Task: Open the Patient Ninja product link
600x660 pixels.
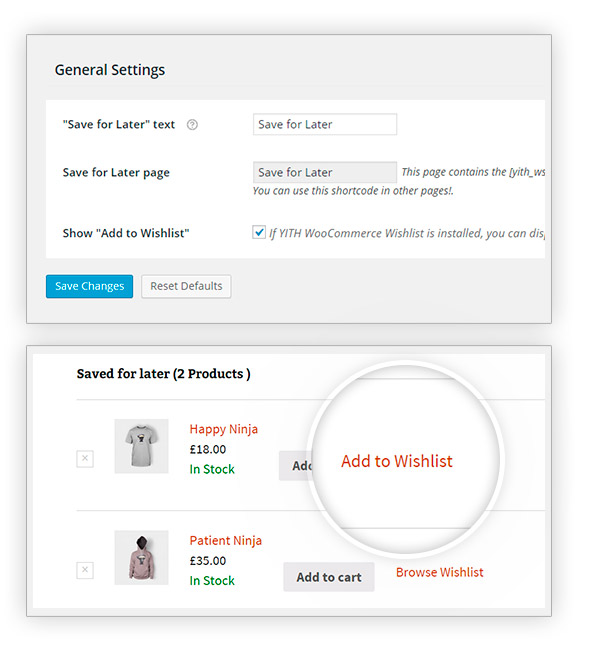Action: 225,540
